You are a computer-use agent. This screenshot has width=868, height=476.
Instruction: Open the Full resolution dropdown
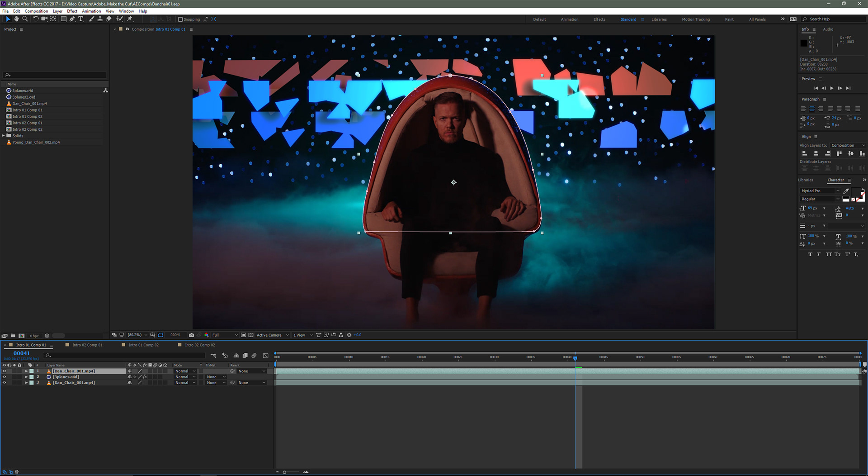pos(225,335)
